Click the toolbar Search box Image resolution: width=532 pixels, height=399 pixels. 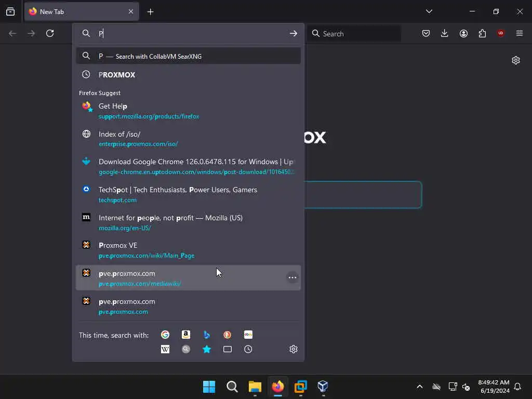click(x=354, y=34)
